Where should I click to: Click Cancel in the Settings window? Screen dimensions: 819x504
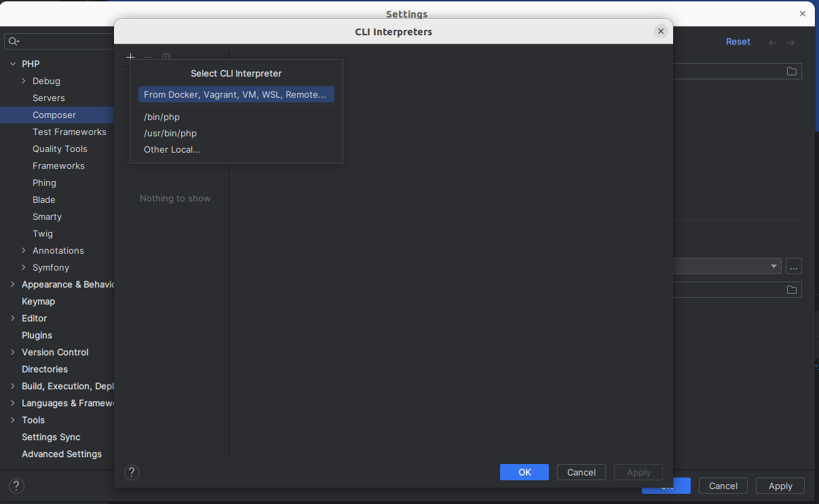(x=723, y=486)
